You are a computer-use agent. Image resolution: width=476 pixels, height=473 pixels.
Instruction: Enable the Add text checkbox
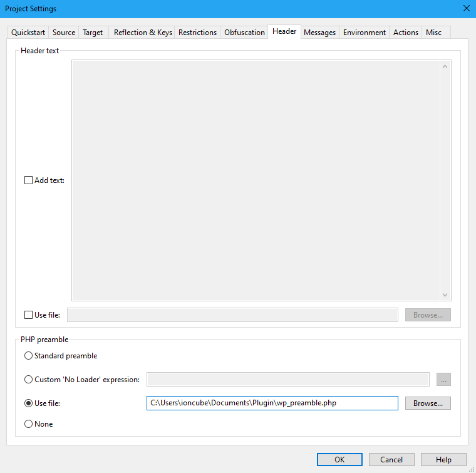pos(28,180)
